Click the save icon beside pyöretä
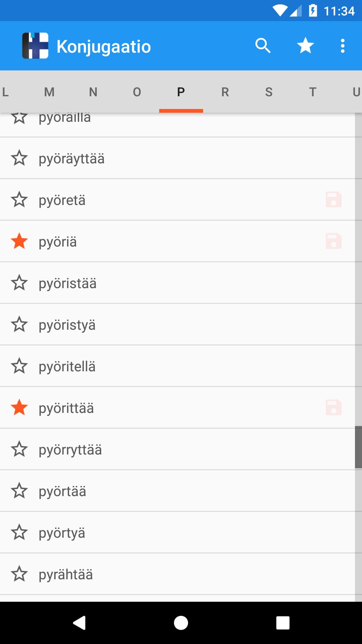This screenshot has width=362, height=644. point(334,200)
